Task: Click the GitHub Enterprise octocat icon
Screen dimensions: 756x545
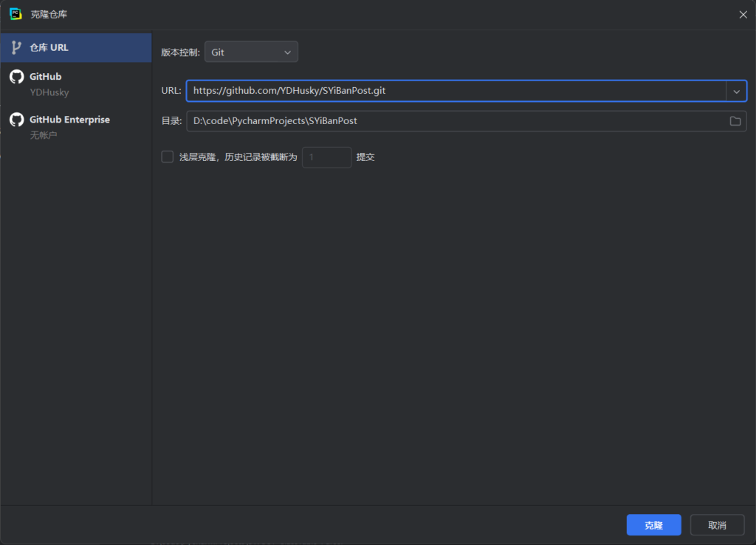Action: coord(16,120)
